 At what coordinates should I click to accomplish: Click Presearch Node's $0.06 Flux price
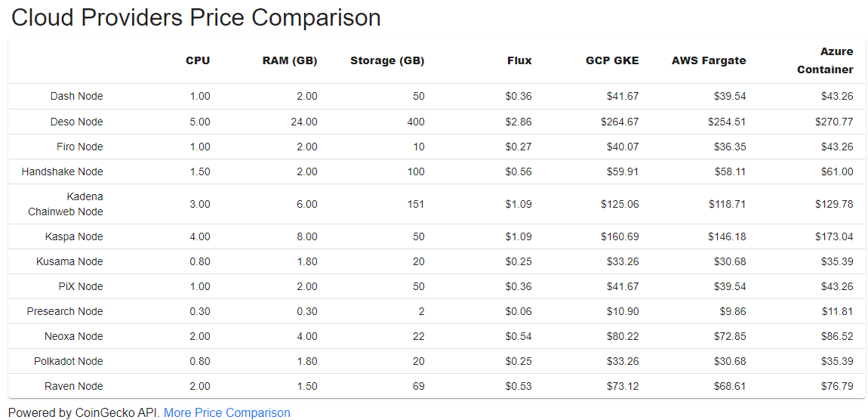pos(519,311)
